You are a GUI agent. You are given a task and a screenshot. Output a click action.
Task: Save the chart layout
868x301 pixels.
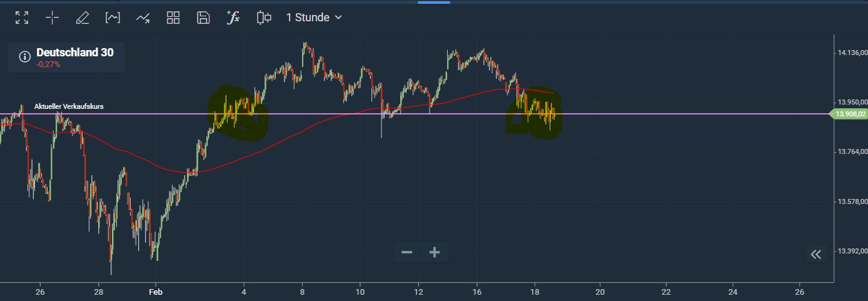pos(203,18)
